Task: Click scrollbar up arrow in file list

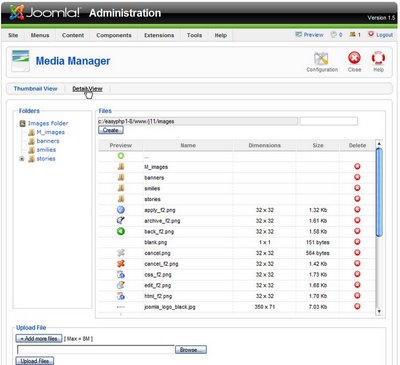Action: pyautogui.click(x=379, y=143)
